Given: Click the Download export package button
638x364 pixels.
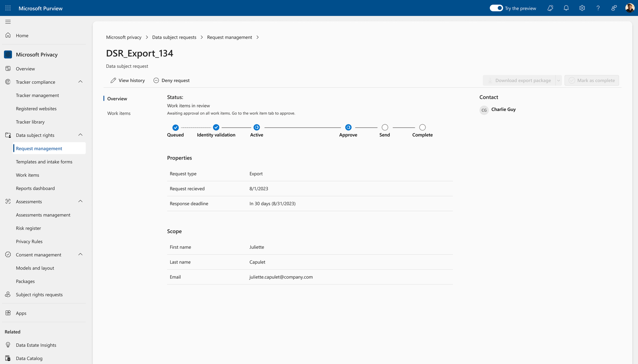Looking at the screenshot, I should pos(519,81).
